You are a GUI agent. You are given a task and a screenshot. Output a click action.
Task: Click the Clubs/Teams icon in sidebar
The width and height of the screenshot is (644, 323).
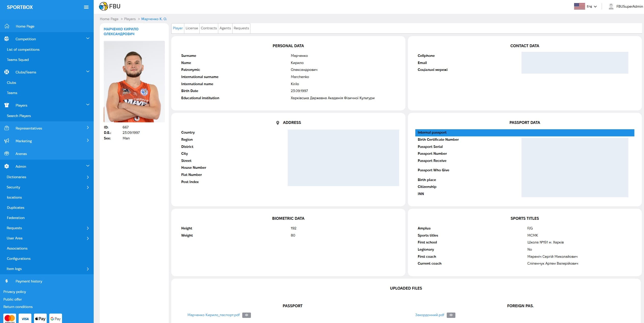pyautogui.click(x=7, y=72)
